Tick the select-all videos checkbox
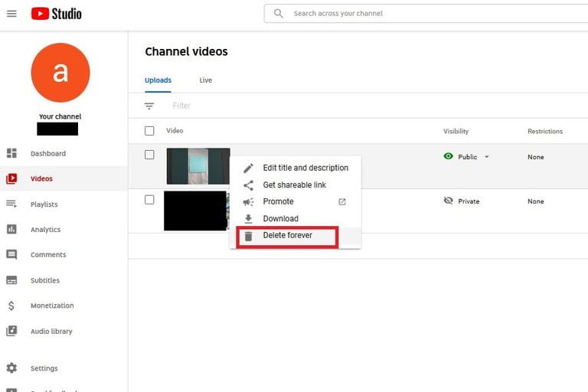The width and height of the screenshot is (588, 392). tap(149, 131)
